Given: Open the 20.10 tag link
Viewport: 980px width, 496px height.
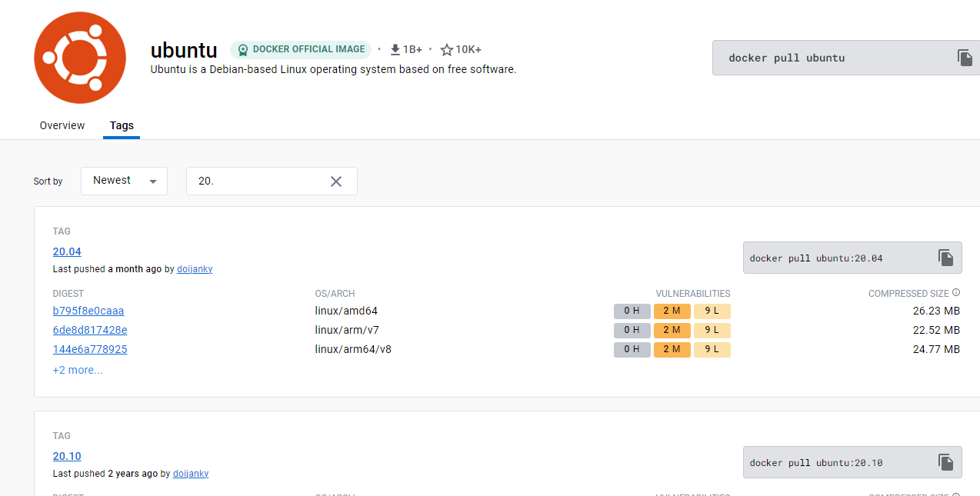Looking at the screenshot, I should [67, 456].
